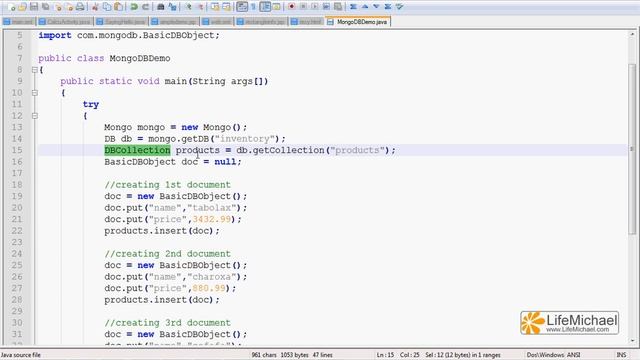Toggle synchronize horizontal scrolling

click(227, 7)
